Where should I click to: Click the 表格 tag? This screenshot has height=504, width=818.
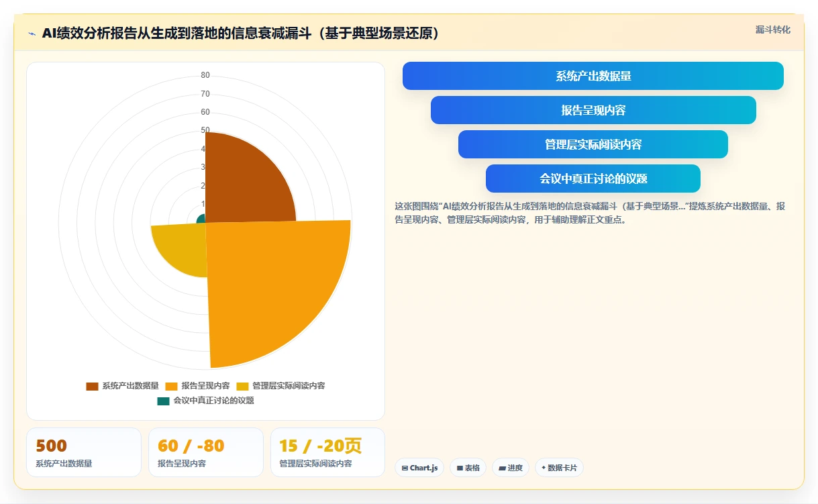(468, 468)
